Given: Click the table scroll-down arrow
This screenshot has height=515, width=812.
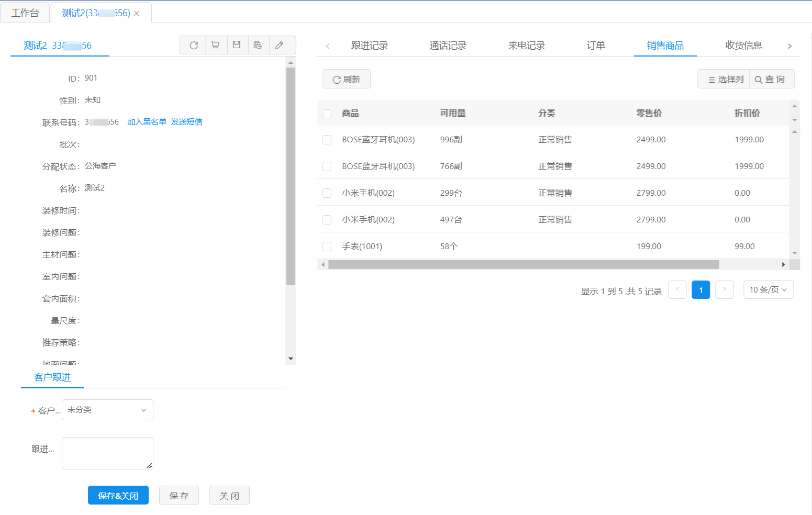Looking at the screenshot, I should [x=795, y=253].
